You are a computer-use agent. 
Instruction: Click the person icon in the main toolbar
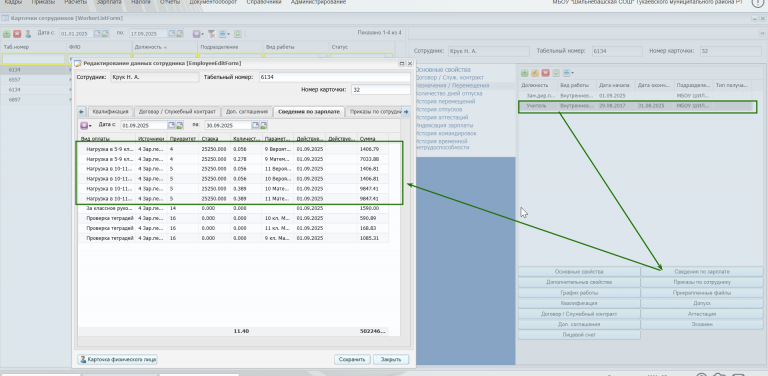pyautogui.click(x=28, y=34)
